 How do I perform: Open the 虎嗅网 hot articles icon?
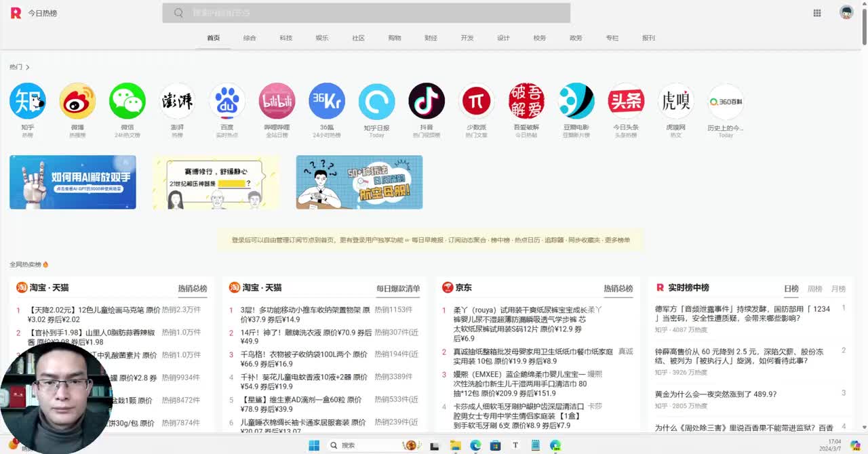click(675, 101)
